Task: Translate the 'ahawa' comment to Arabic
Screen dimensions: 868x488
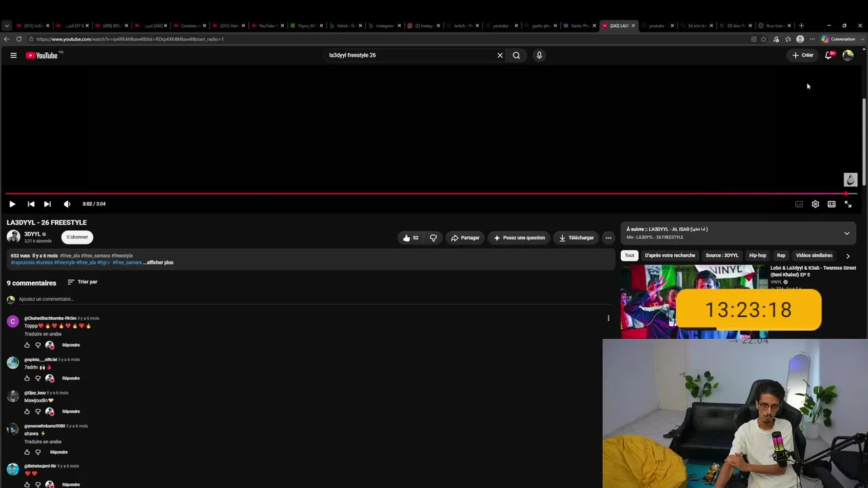Action: pos(43,442)
